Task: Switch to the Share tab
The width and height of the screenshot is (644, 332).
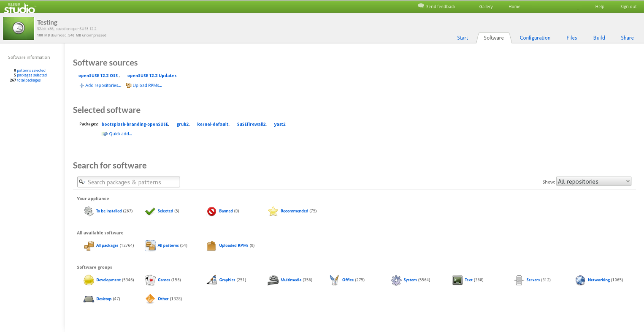Action: click(627, 38)
